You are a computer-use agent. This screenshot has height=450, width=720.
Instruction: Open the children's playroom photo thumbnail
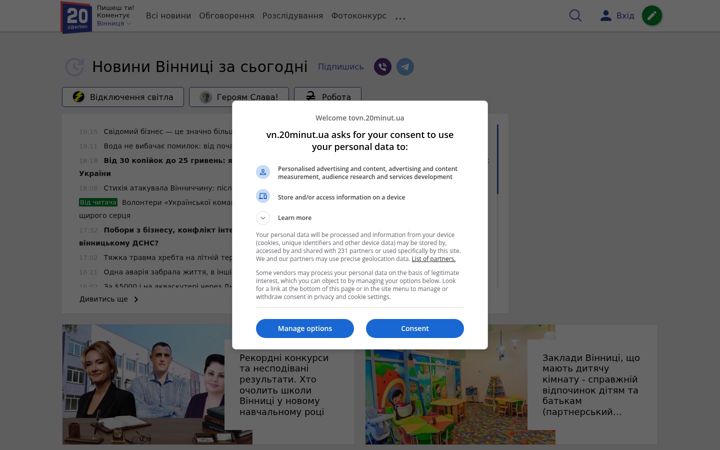460,384
